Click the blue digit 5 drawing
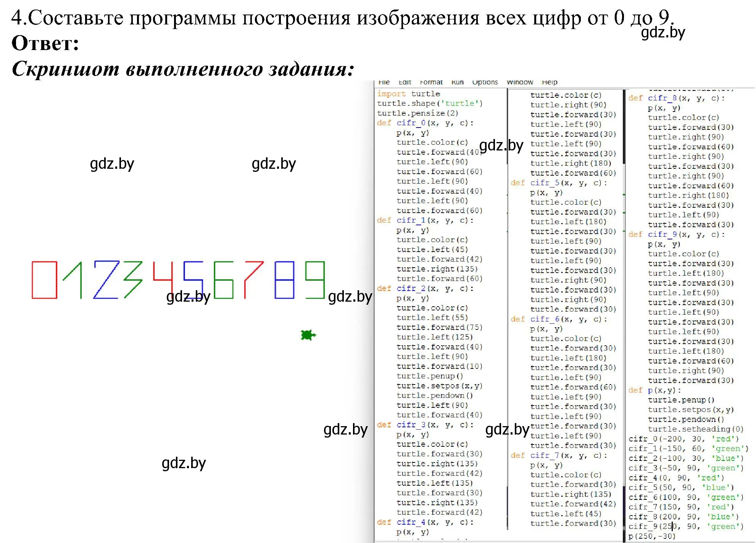 tap(193, 280)
